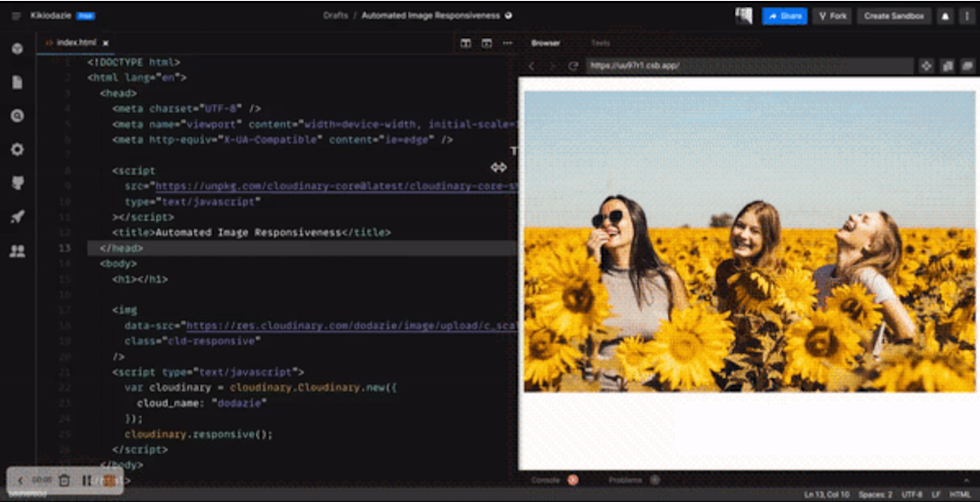Viewport: 980px width, 502px height.
Task: Open the hamburger menu in top bar
Action: click(17, 16)
